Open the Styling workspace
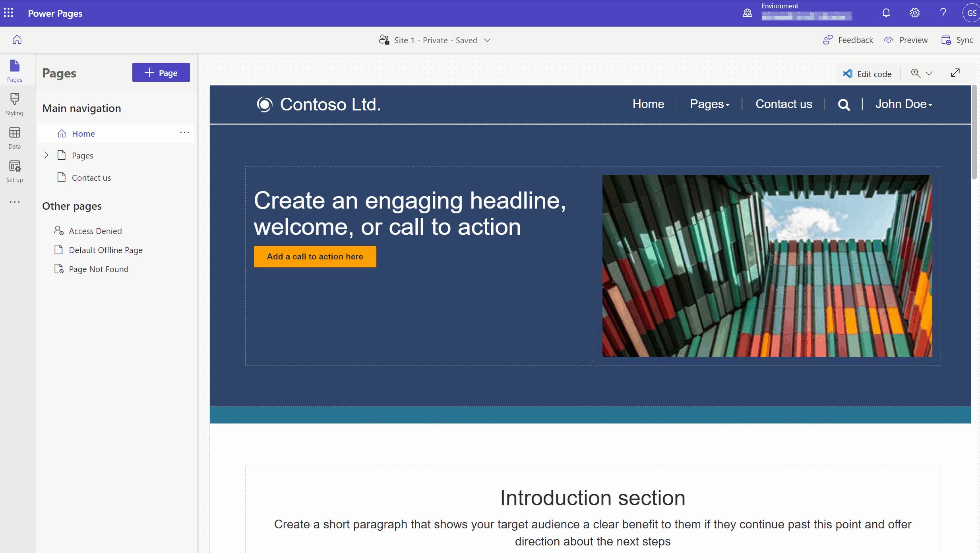Screen dimensions: 980x553 pyautogui.click(x=15, y=104)
